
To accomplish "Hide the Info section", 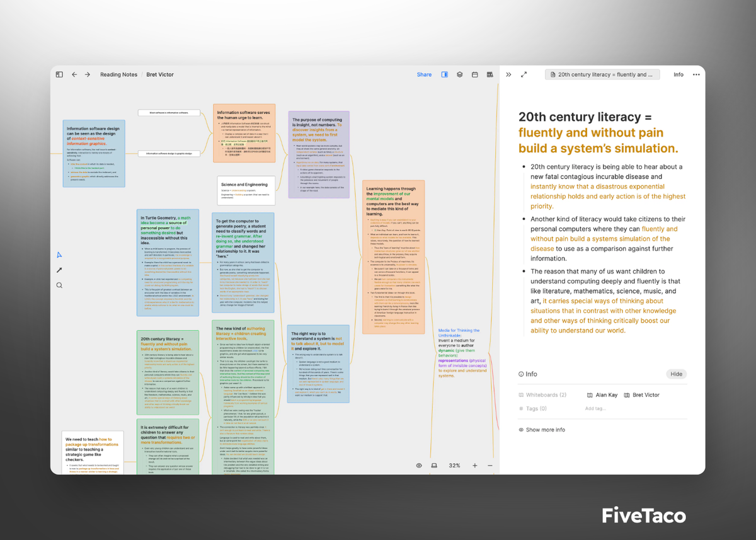I will [676, 374].
